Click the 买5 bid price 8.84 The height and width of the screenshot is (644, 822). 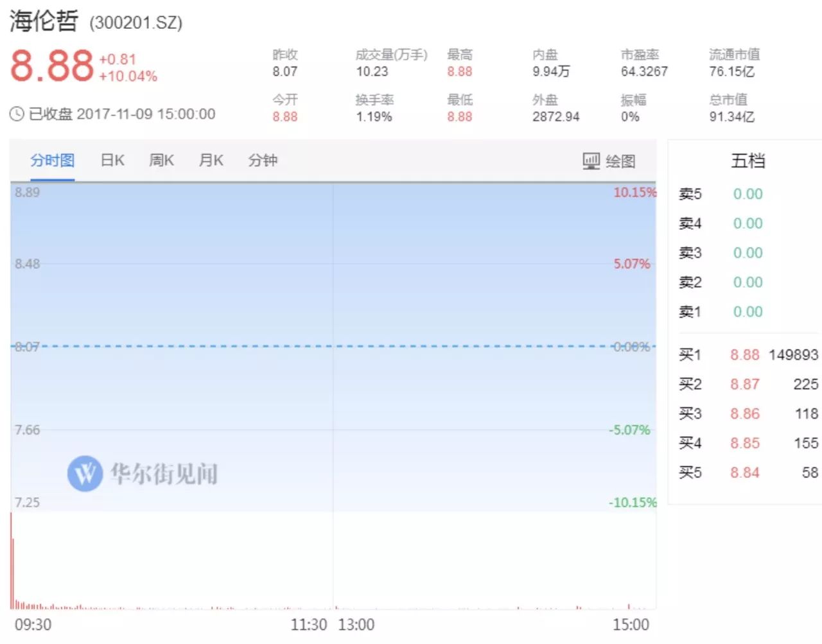pyautogui.click(x=744, y=473)
